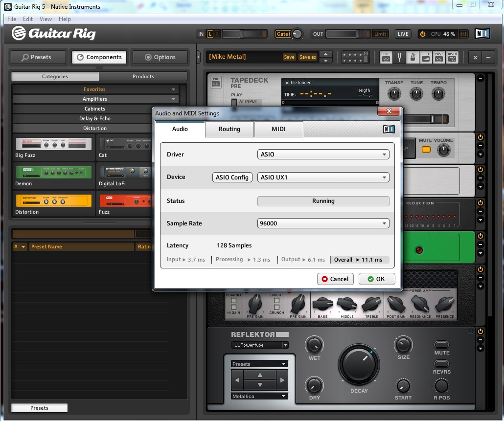Click the CPU power button icon
The height and width of the screenshot is (421, 504).
(422, 34)
